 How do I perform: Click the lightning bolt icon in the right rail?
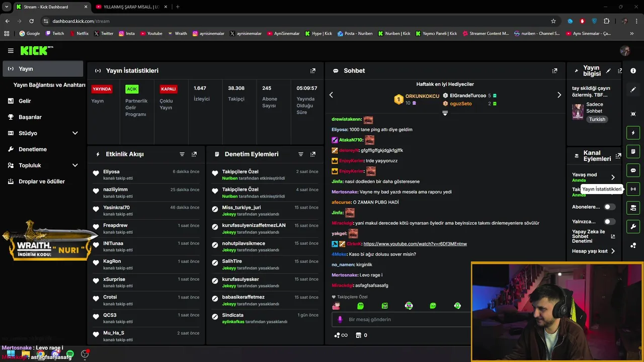[x=633, y=133]
